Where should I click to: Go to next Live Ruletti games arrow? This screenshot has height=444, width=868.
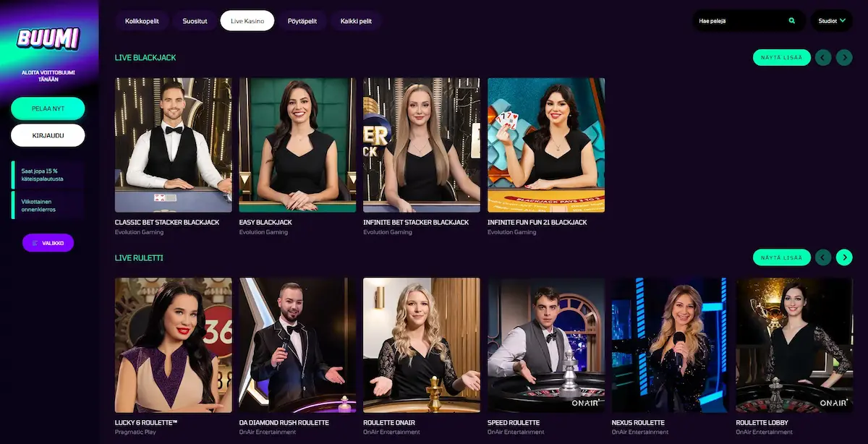click(844, 257)
